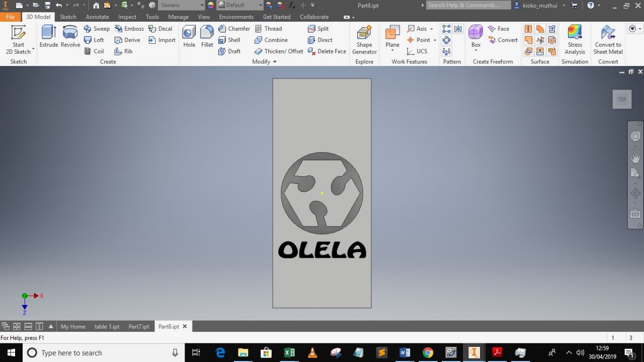
Task: Open the Axis dropdown arrow
Action: 432,29
